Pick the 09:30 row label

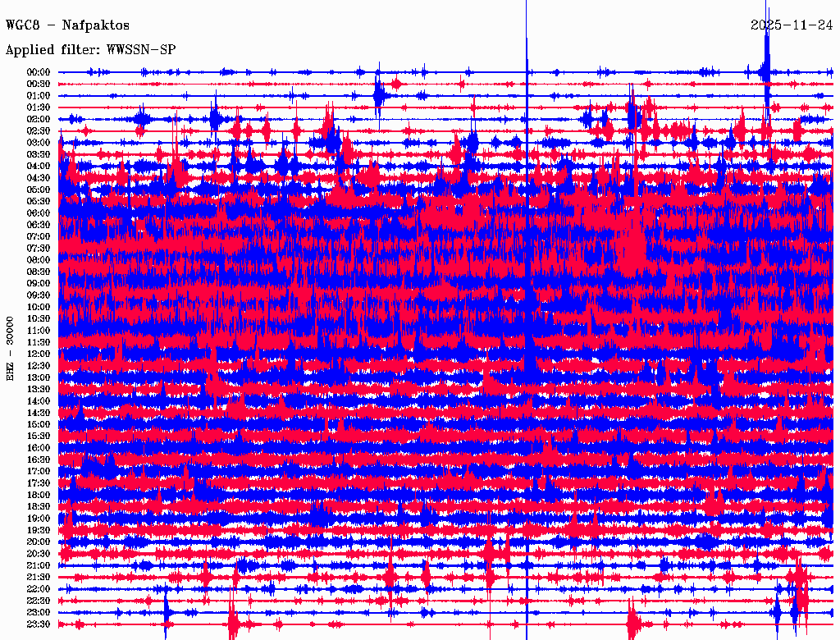coord(39,295)
